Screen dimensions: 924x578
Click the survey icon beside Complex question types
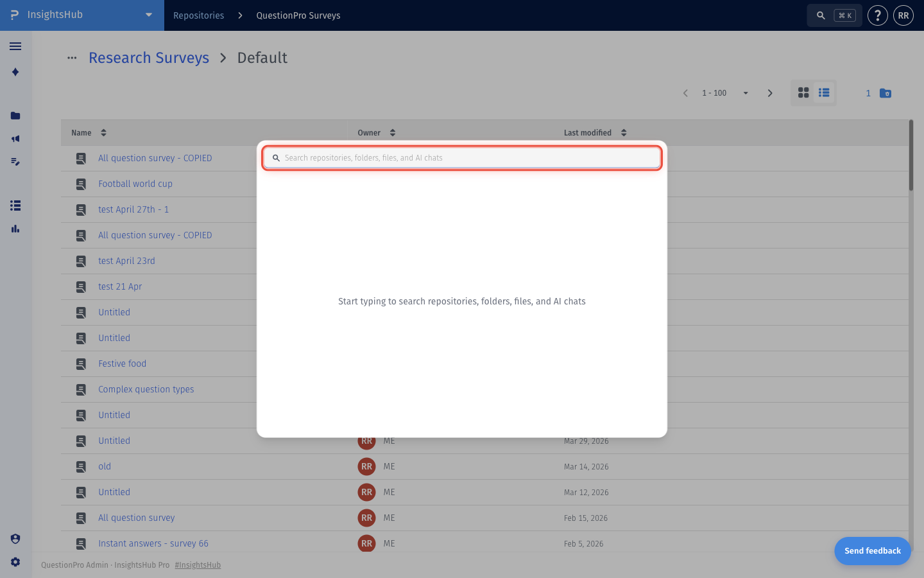[81, 390]
